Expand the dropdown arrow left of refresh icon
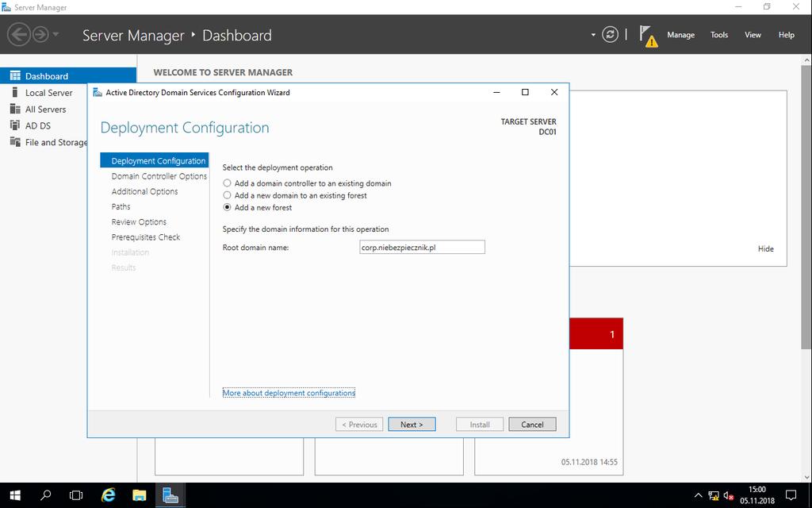 point(593,35)
